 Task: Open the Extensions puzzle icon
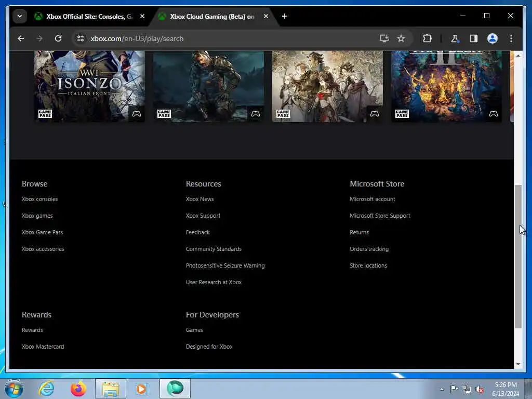427,38
